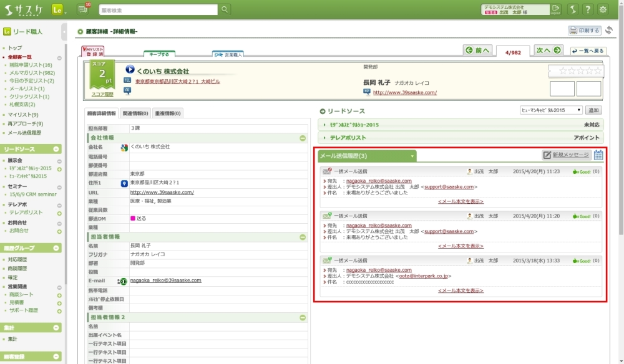This screenshot has height=364, width=624.
Task: Toggle the MYリスト登録済 tag
Action: tap(92, 52)
